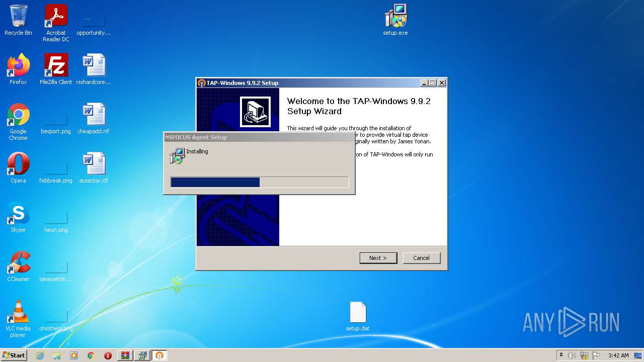
Task: Click the NSFOCUS Agent Setup title bar
Action: (260, 137)
